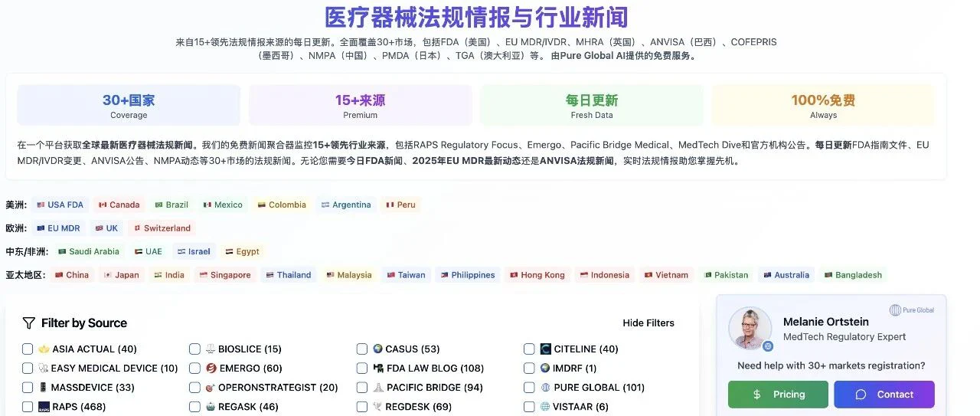
Task: Select the PURE GLOBAL (101) checkbox
Action: 529,388
